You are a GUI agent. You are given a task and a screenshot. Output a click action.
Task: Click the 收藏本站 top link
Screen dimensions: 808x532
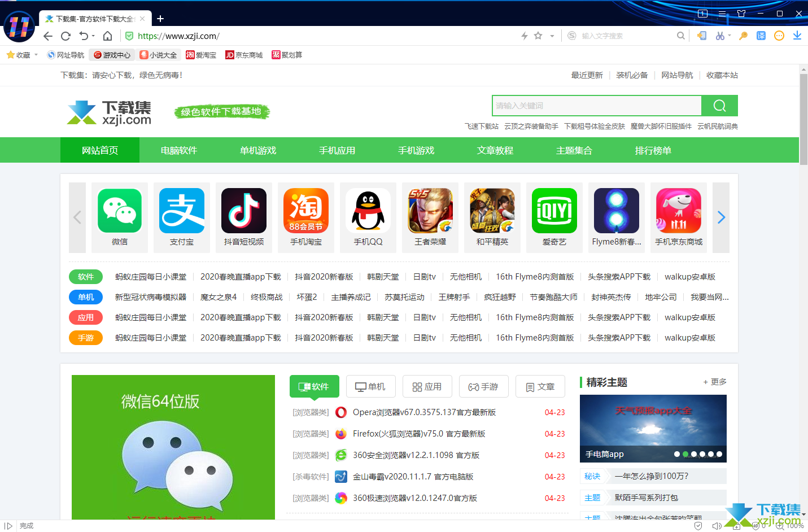(x=722, y=75)
